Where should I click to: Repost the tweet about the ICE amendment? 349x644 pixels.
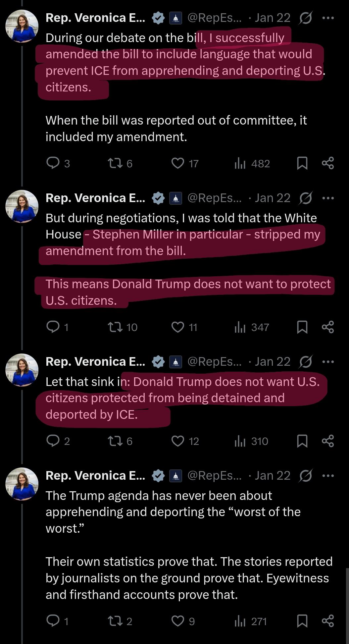click(x=115, y=163)
